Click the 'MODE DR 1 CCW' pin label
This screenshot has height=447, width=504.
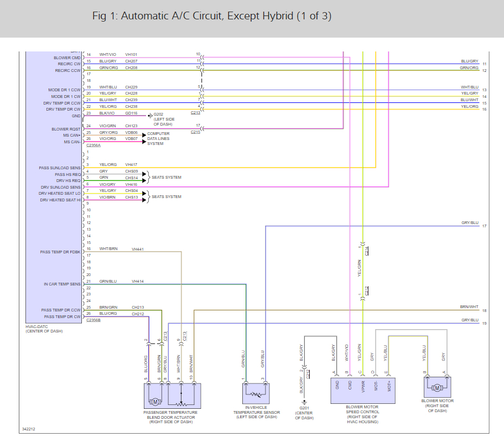[64, 90]
